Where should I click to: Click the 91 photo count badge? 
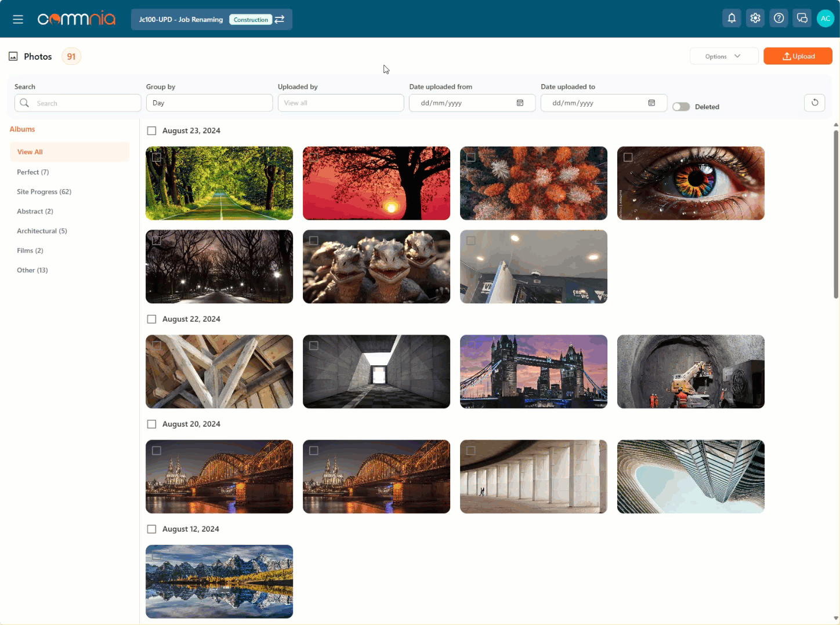(x=71, y=56)
